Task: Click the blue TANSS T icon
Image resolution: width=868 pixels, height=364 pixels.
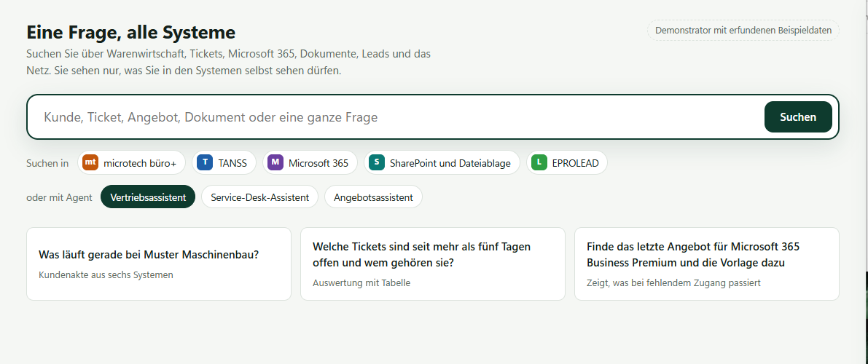Action: pos(205,162)
